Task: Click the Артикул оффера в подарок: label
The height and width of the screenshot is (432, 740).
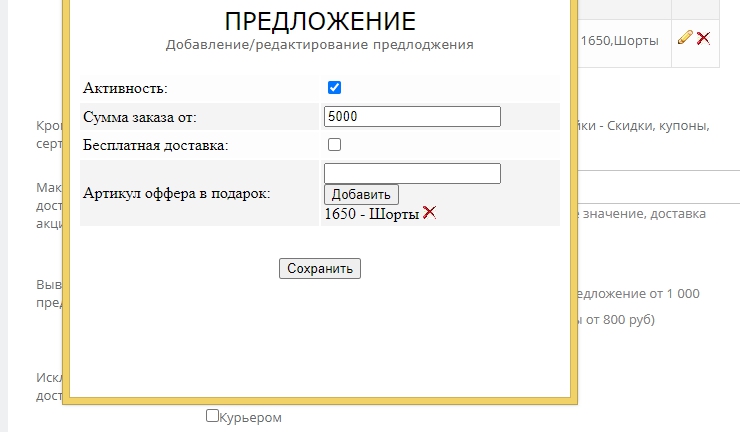Action: click(177, 193)
